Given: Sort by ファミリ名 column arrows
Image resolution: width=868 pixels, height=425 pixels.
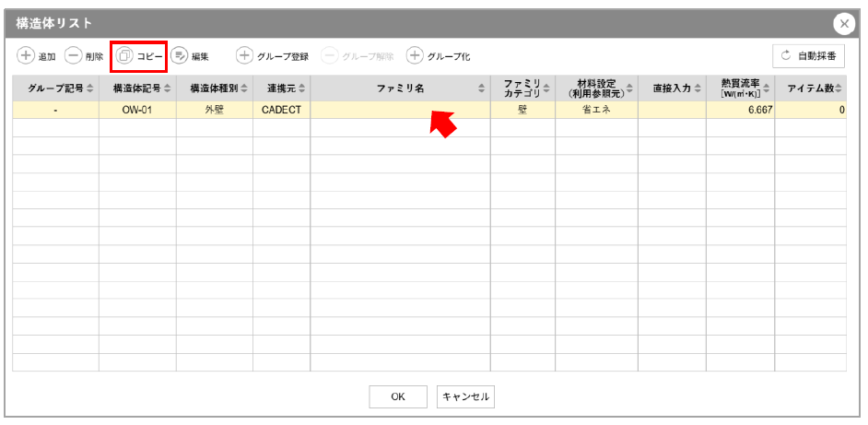Looking at the screenshot, I should point(481,89).
